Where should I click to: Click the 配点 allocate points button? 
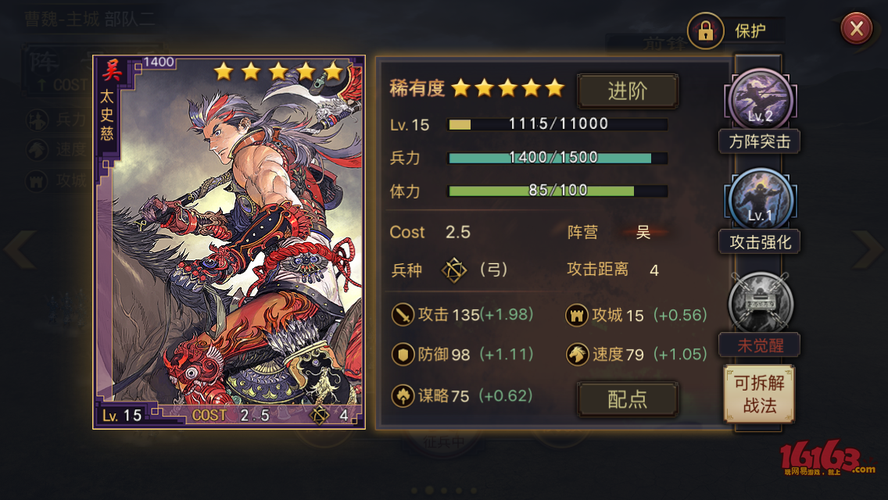tap(627, 399)
